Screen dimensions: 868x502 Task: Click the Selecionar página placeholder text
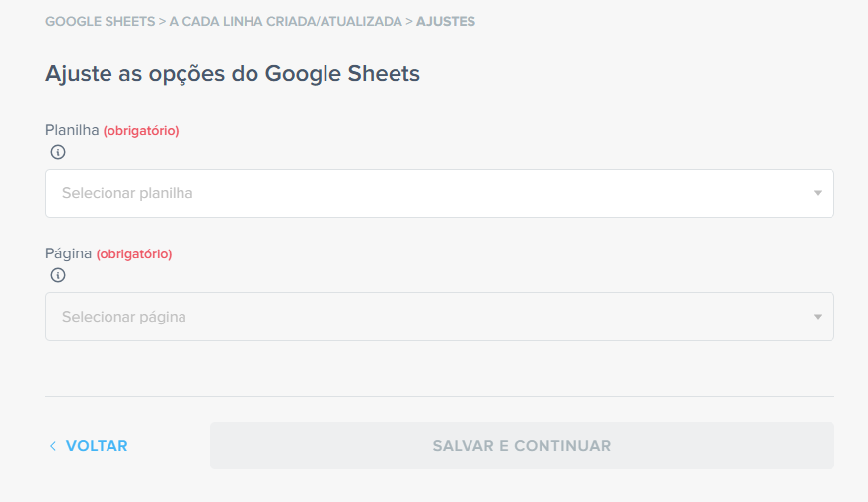(x=124, y=317)
